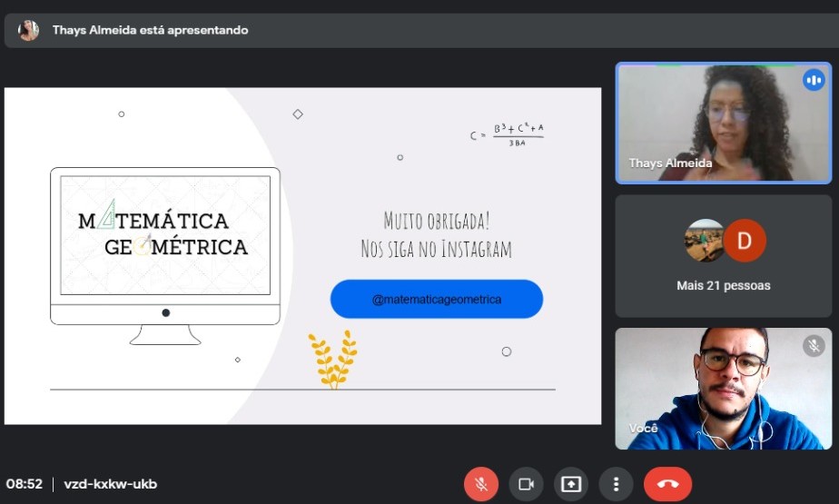This screenshot has width=839, height=504.
Task: Click the "Nos siga no Instagram" text
Action: (x=436, y=249)
